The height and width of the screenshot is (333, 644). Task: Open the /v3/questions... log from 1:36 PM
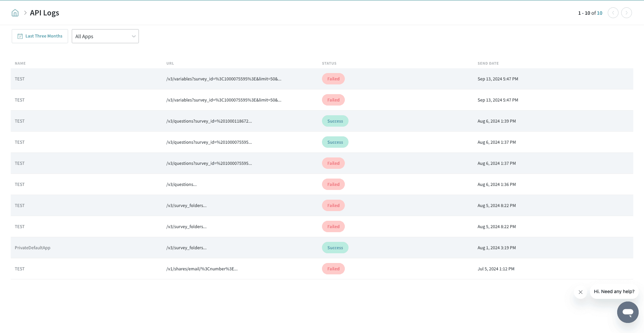point(181,185)
